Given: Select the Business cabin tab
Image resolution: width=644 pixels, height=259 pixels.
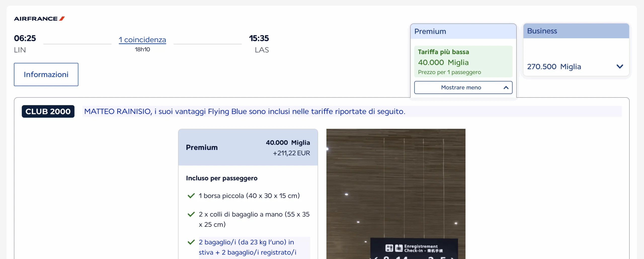Looking at the screenshot, I should coord(576,31).
